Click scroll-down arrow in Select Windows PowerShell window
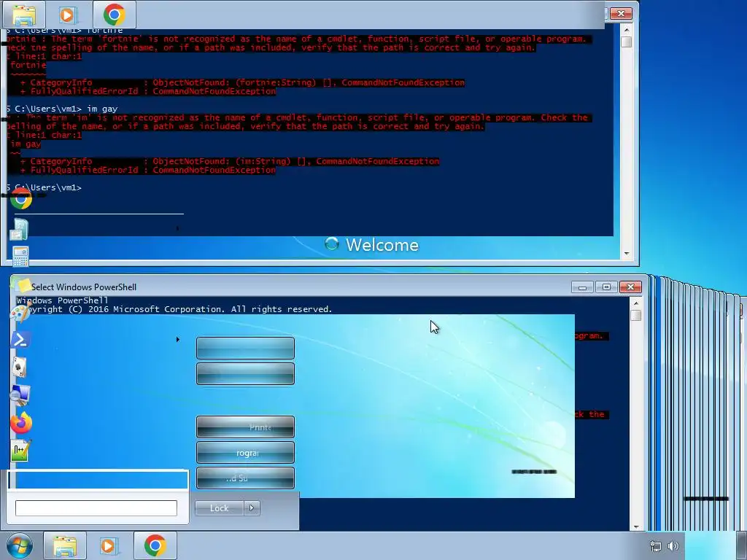Screen dimensions: 747x560 636,526
